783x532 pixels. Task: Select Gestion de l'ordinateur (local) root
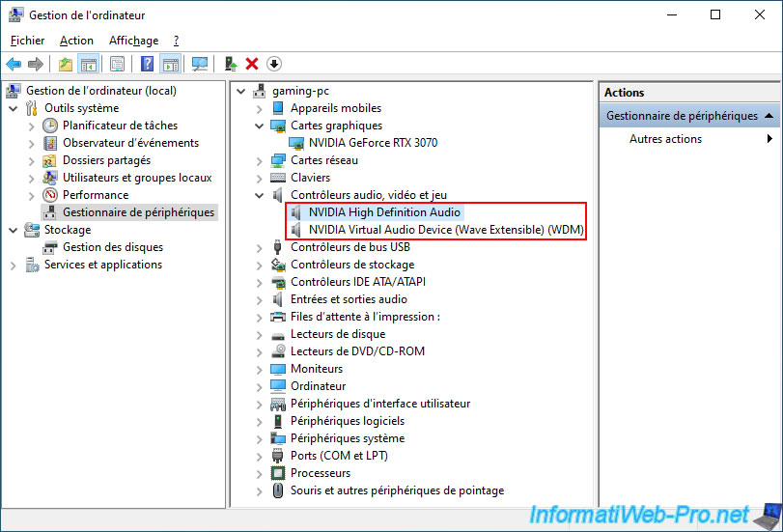point(101,91)
